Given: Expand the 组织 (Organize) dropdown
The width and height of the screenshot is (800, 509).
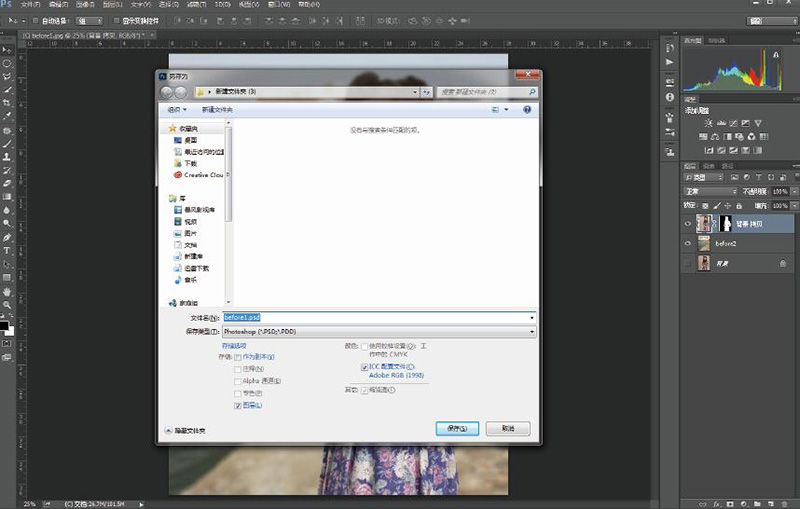Looking at the screenshot, I should coord(177,109).
